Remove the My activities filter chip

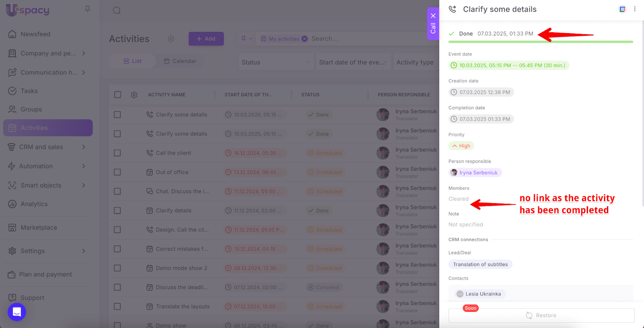(305, 39)
